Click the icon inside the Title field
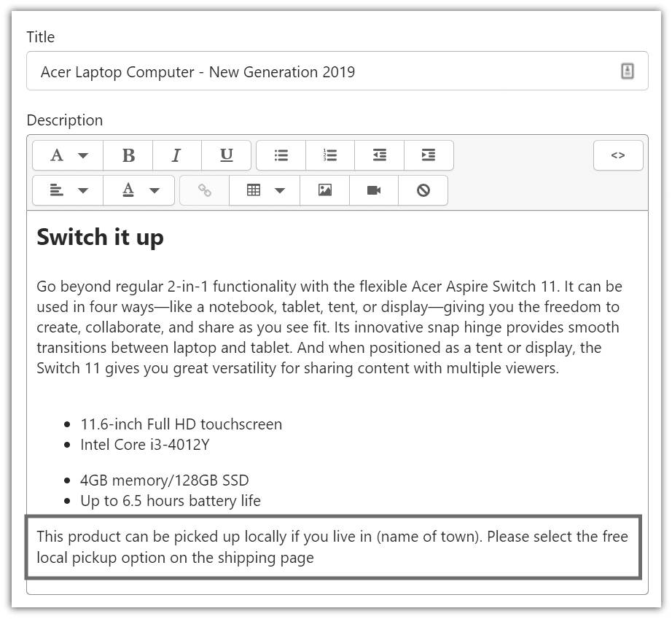672x619 pixels. pos(627,71)
